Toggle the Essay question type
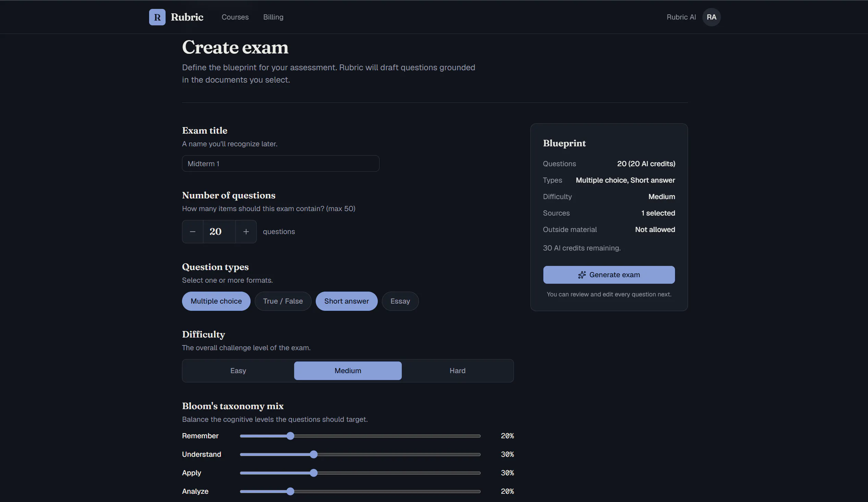The image size is (868, 502). click(400, 301)
